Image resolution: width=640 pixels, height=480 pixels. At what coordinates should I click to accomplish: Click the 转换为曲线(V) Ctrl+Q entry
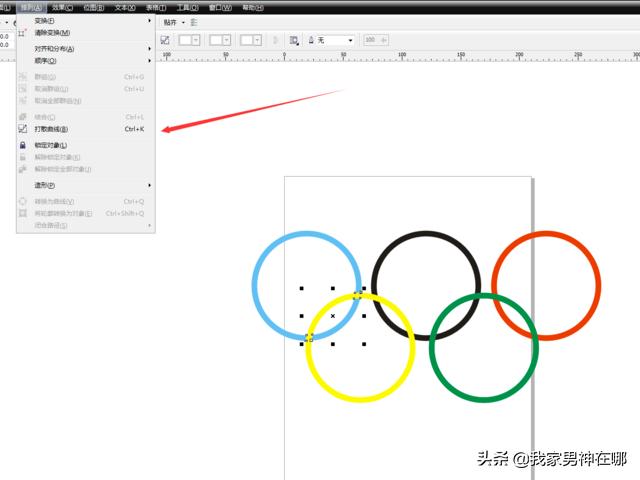(86, 201)
